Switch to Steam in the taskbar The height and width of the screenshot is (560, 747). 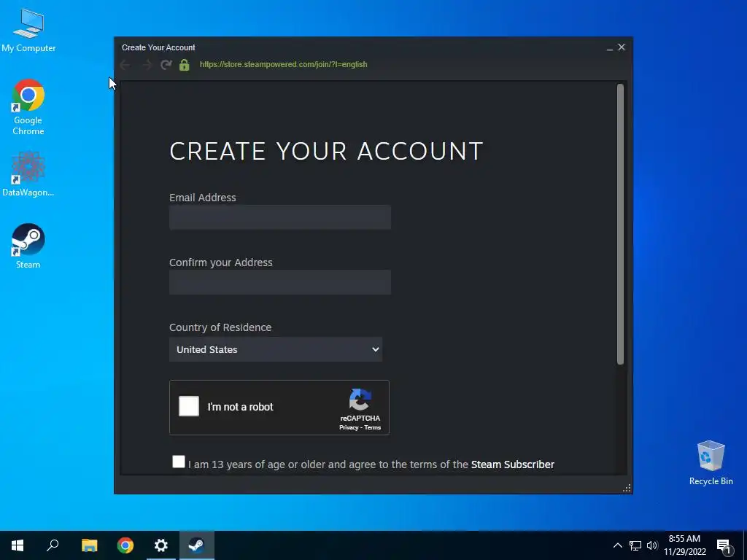197,545
